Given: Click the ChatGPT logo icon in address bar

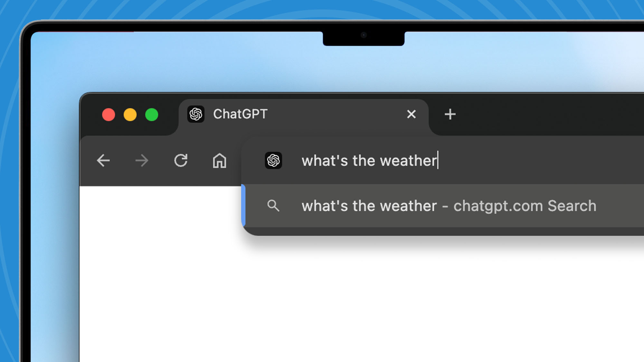Looking at the screenshot, I should pyautogui.click(x=273, y=160).
